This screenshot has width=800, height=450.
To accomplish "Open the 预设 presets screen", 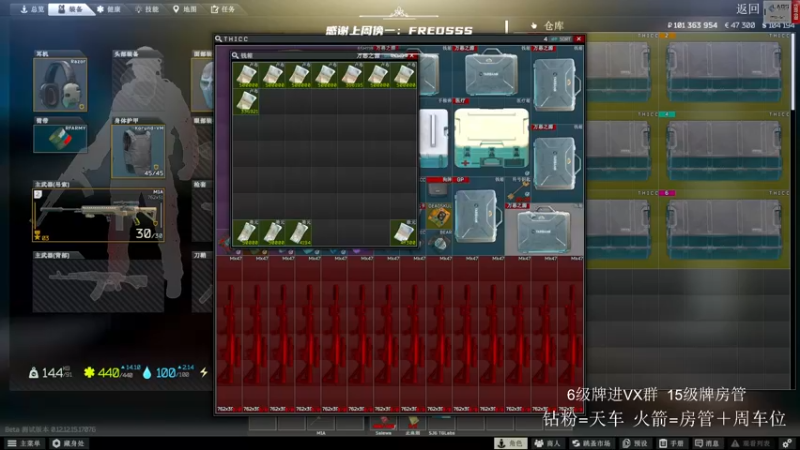I will tap(634, 443).
